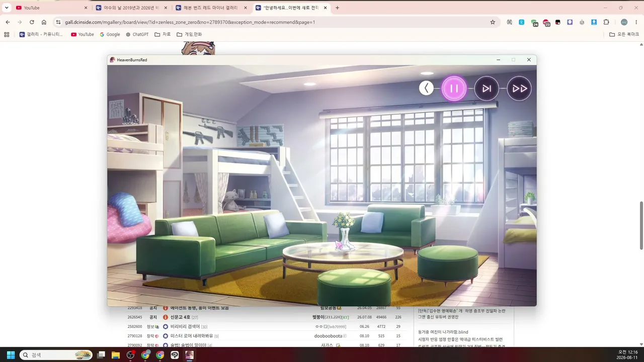Open the Windows Start menu
644x362 pixels.
pos(11,355)
